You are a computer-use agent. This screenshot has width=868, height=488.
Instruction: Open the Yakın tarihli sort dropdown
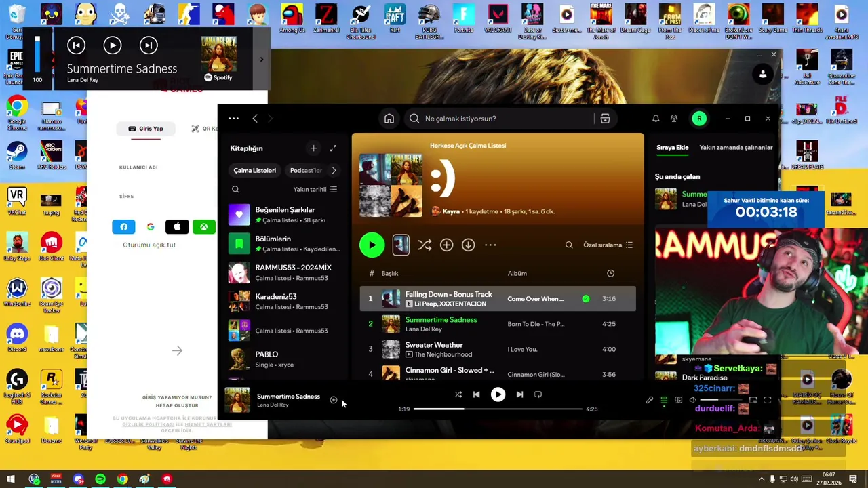tap(315, 190)
